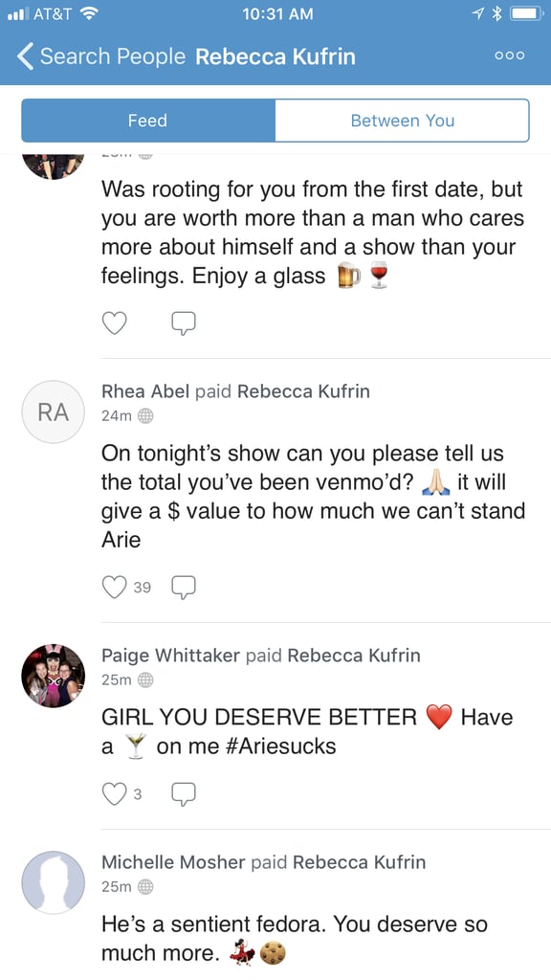
Task: Toggle the like heart on Rhea Abel's payment
Action: 115,586
